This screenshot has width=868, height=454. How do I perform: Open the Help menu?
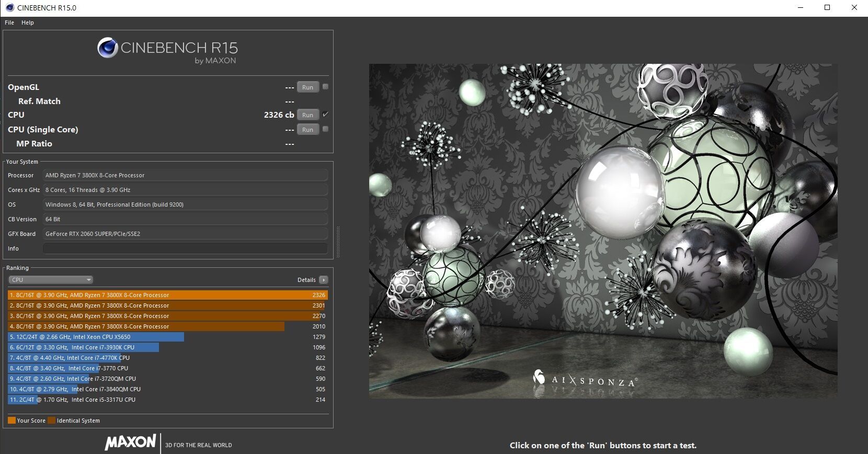(28, 22)
